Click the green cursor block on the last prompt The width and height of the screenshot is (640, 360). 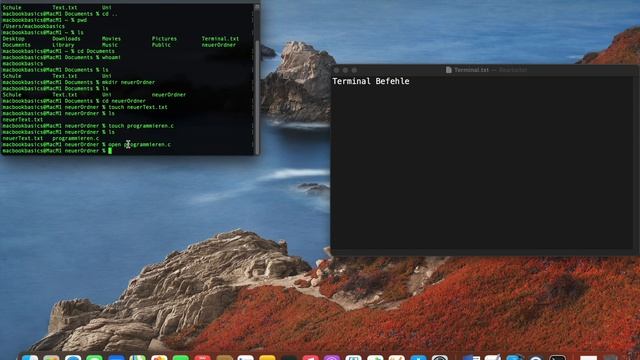pyautogui.click(x=110, y=151)
